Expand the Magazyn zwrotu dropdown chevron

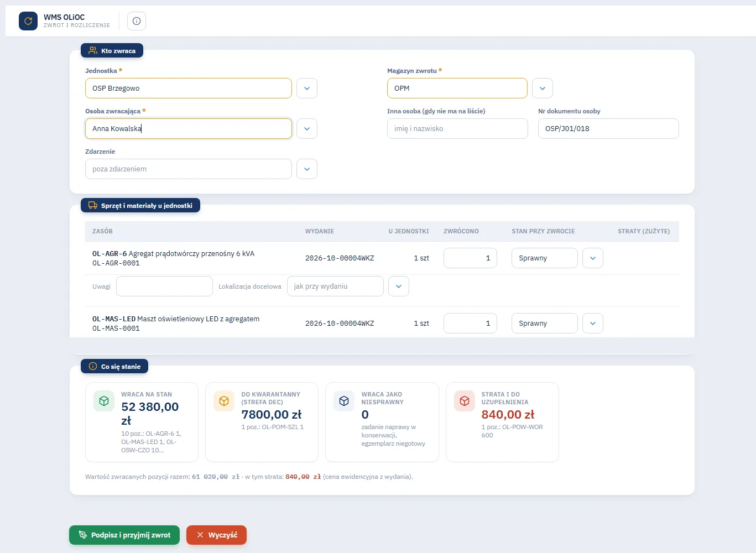coord(543,88)
